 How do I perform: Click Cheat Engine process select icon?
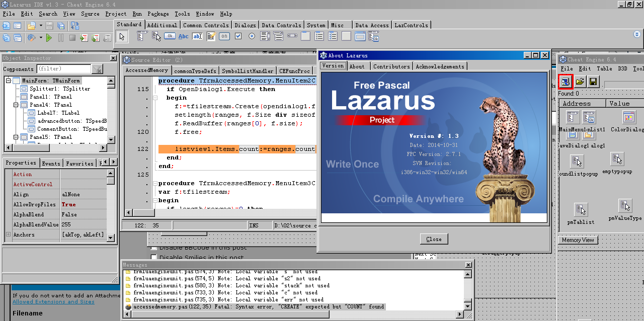(566, 82)
